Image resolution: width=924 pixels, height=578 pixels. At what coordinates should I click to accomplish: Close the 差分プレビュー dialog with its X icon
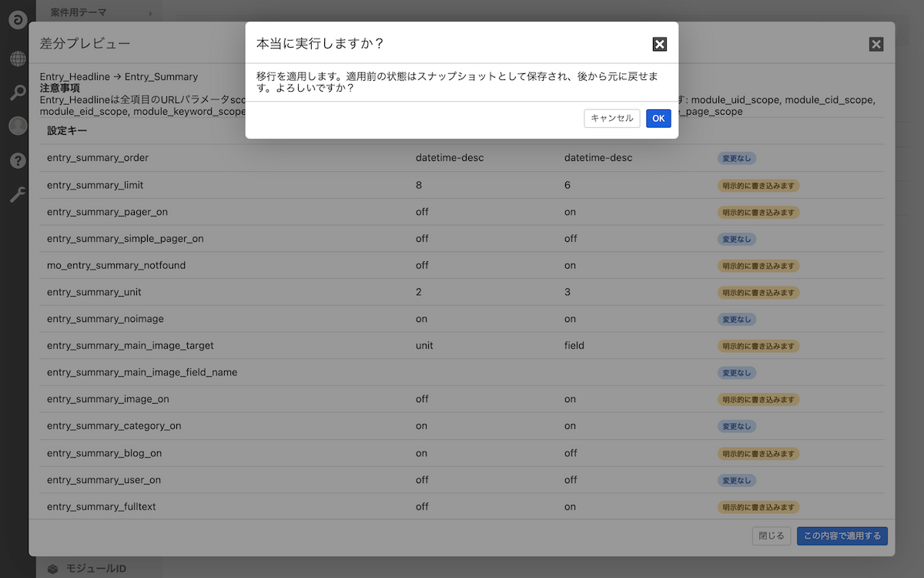click(x=876, y=44)
